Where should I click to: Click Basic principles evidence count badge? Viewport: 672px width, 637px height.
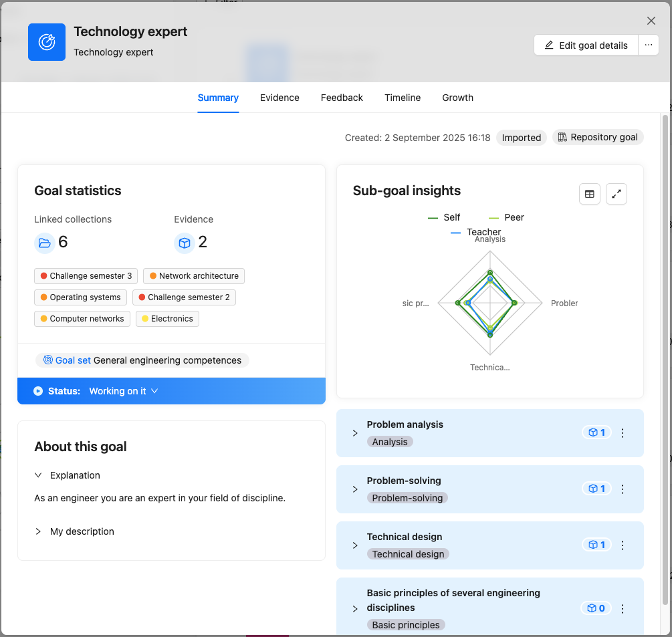tap(596, 608)
